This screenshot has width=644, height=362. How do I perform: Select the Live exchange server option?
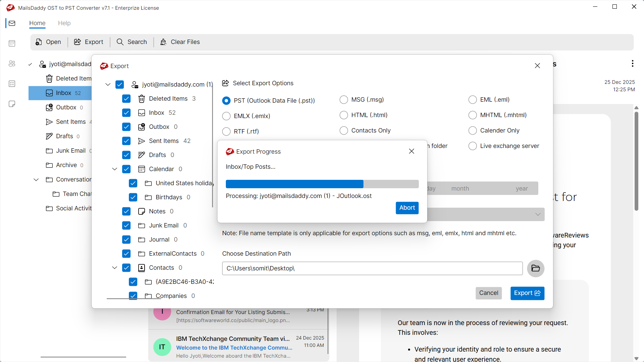pyautogui.click(x=473, y=146)
